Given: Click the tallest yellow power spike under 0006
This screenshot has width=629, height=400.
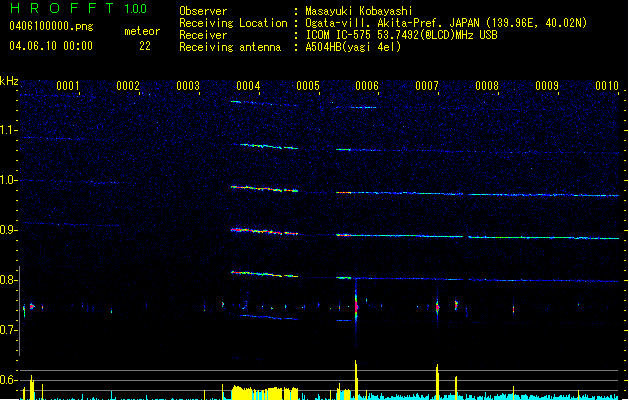Looking at the screenshot, I should pos(355,380).
